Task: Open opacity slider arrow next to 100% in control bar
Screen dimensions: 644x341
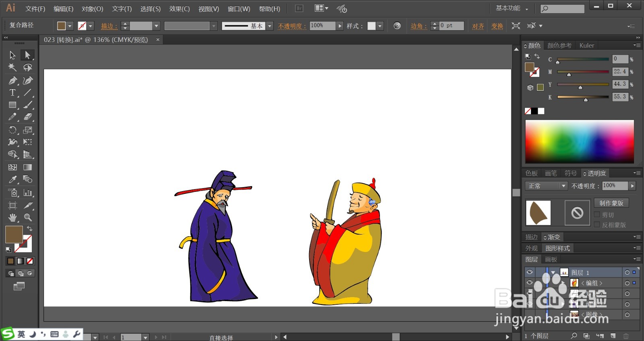Action: (x=340, y=26)
